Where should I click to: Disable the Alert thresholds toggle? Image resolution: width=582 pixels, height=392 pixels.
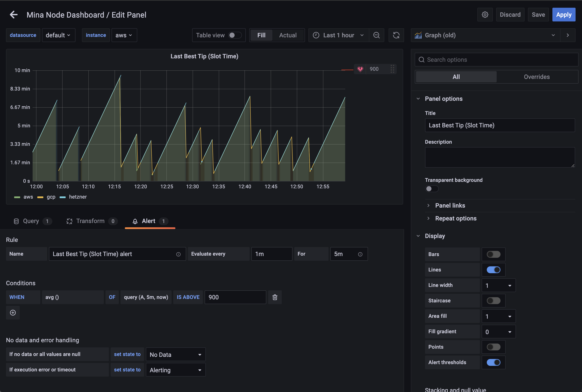[493, 362]
